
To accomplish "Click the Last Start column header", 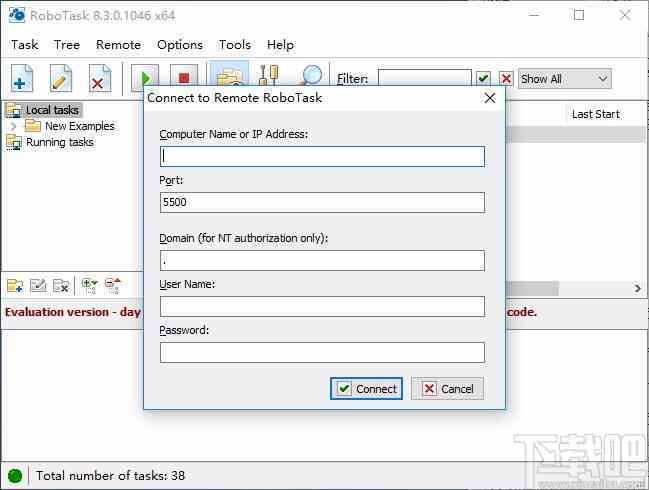I will tap(596, 114).
